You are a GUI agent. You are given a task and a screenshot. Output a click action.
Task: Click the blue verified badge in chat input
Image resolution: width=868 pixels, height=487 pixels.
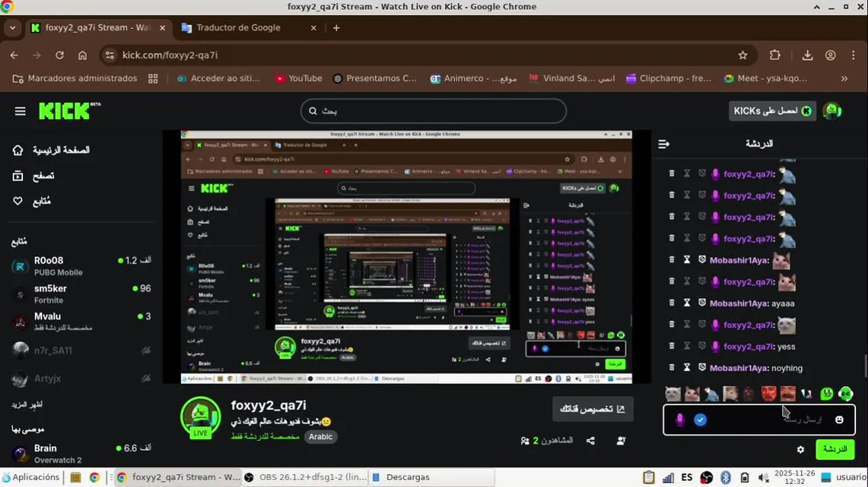tap(700, 420)
